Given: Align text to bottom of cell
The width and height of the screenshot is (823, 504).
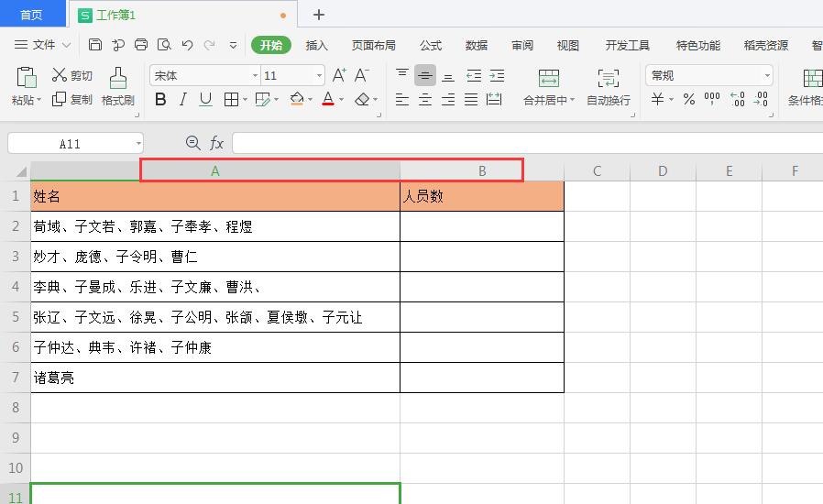Looking at the screenshot, I should point(448,75).
